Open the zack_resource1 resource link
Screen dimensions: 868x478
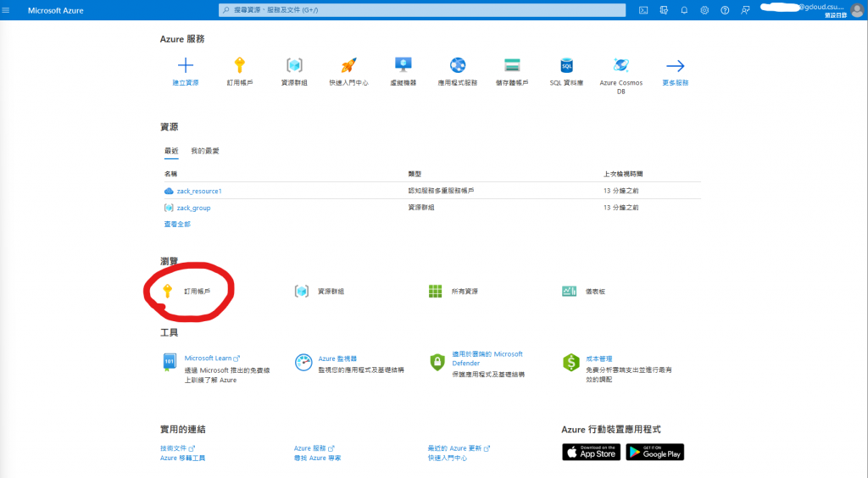point(198,192)
